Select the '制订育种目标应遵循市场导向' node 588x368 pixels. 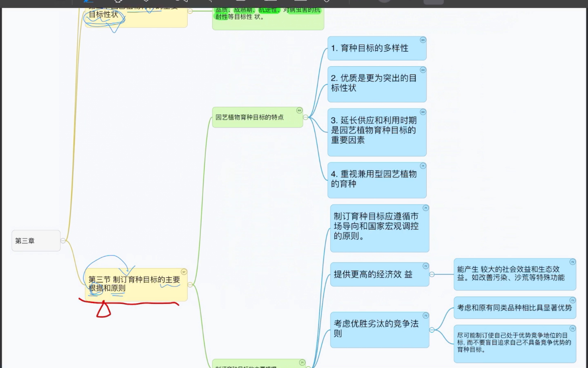coord(380,228)
